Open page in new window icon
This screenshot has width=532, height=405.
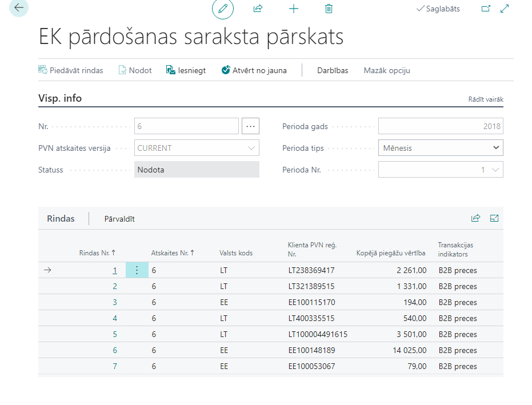486,9
